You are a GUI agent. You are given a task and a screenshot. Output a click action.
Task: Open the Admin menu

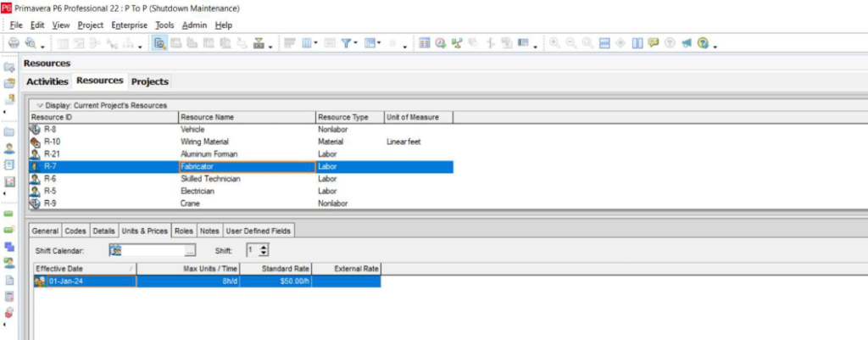pos(194,25)
